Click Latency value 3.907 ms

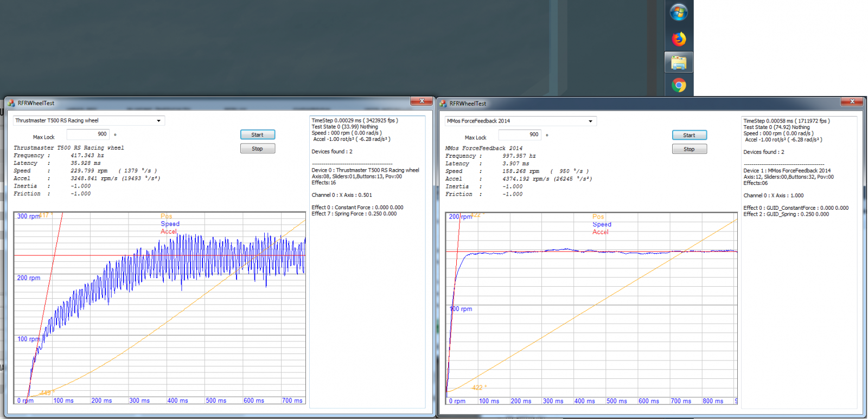point(516,164)
